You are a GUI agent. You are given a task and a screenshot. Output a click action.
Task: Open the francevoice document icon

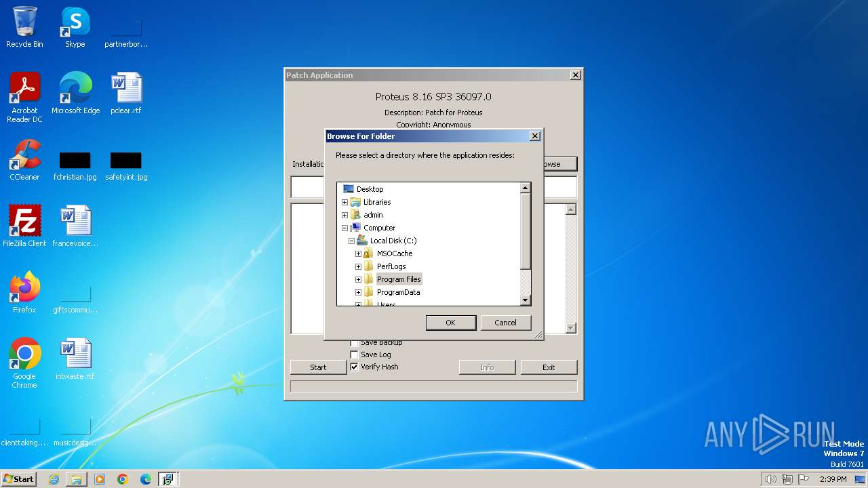[x=75, y=226]
